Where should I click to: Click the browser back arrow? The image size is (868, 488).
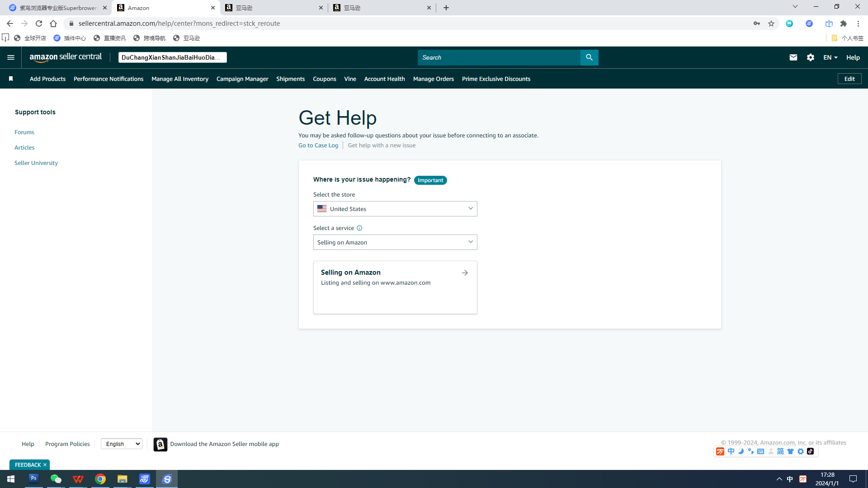10,23
